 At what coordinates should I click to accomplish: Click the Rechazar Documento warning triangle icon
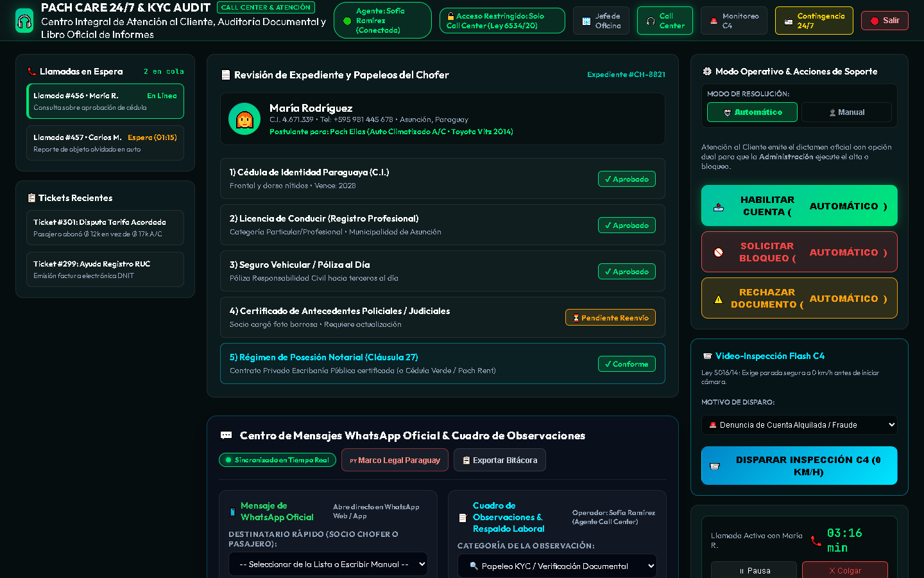click(x=719, y=299)
